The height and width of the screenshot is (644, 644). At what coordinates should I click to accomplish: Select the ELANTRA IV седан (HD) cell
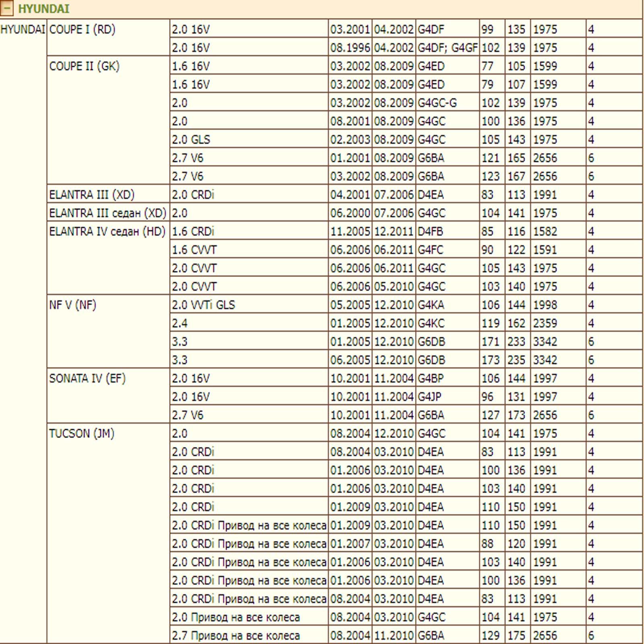(x=107, y=231)
